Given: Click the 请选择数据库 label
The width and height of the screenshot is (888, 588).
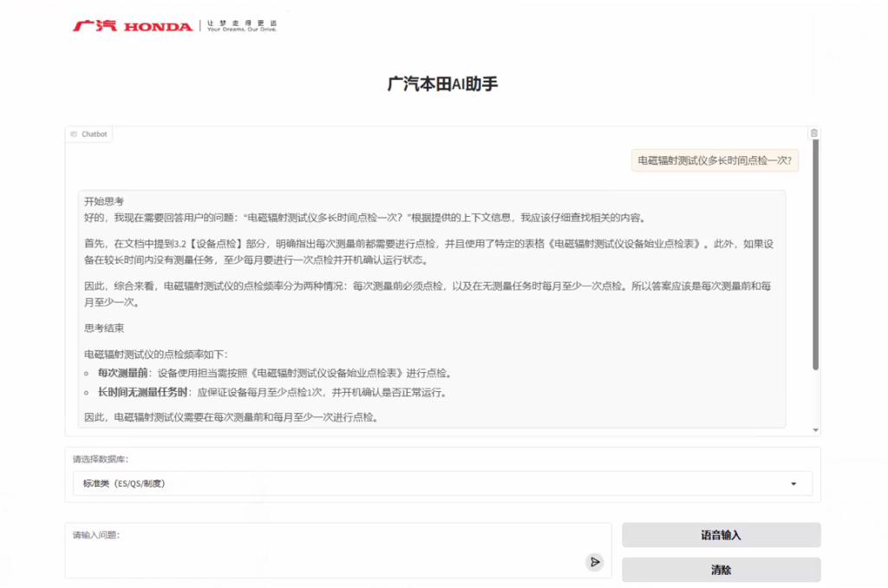Looking at the screenshot, I should coord(101,459).
